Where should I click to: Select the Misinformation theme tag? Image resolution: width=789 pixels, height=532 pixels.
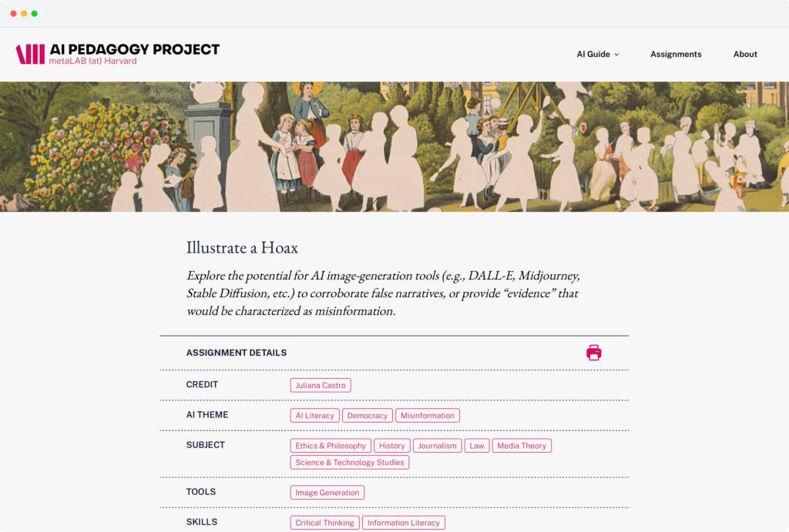tap(427, 416)
